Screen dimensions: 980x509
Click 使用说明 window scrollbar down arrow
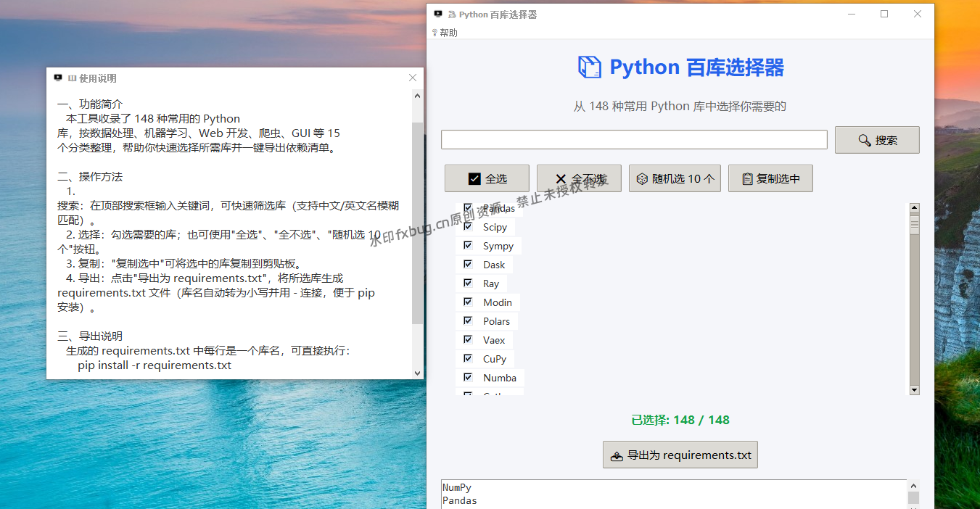[x=417, y=373]
